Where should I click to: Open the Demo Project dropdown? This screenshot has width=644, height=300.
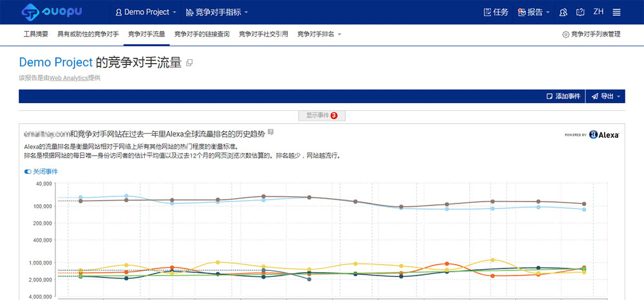pos(146,12)
